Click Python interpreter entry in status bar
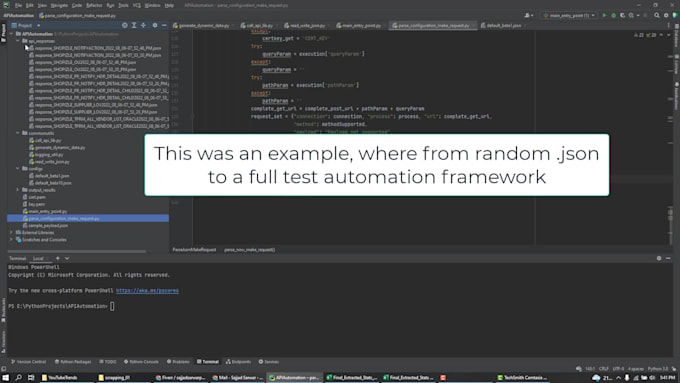The image size is (680, 383). (x=658, y=369)
